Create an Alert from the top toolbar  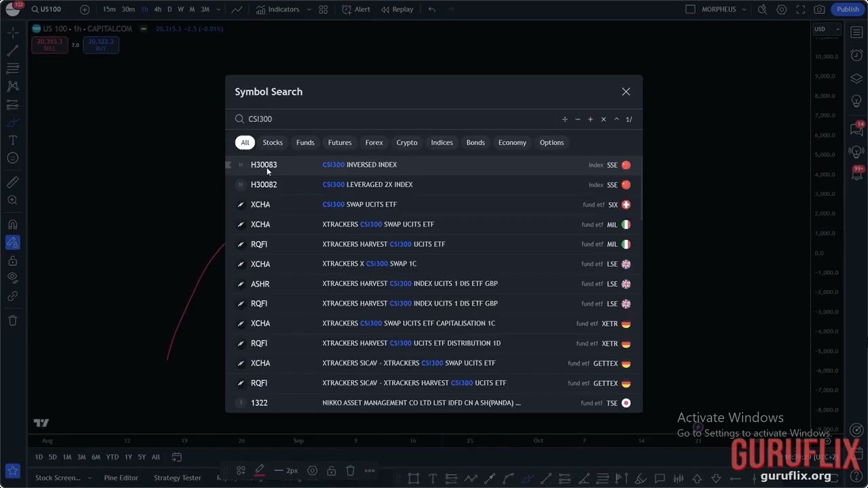coord(356,9)
